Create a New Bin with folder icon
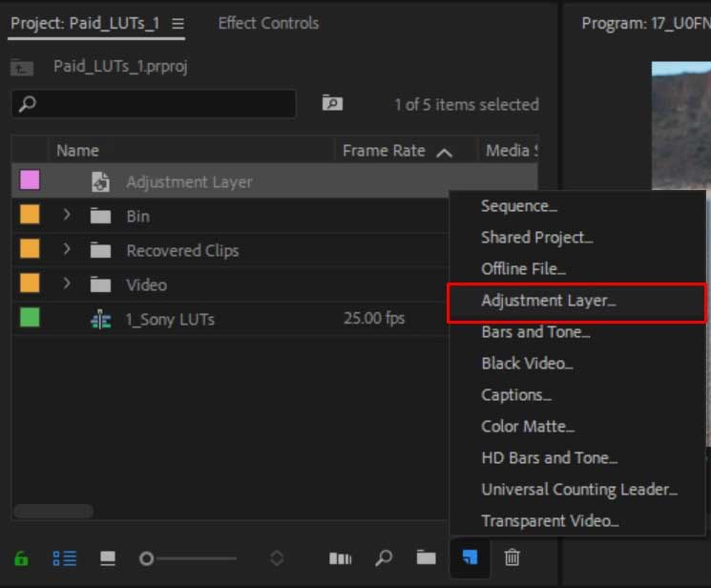The image size is (711, 588). tap(426, 557)
